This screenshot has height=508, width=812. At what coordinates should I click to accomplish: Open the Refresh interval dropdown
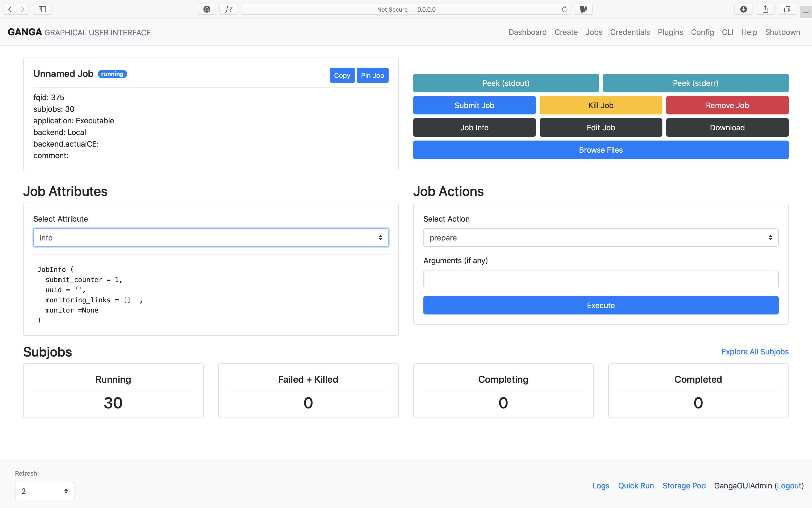click(45, 491)
